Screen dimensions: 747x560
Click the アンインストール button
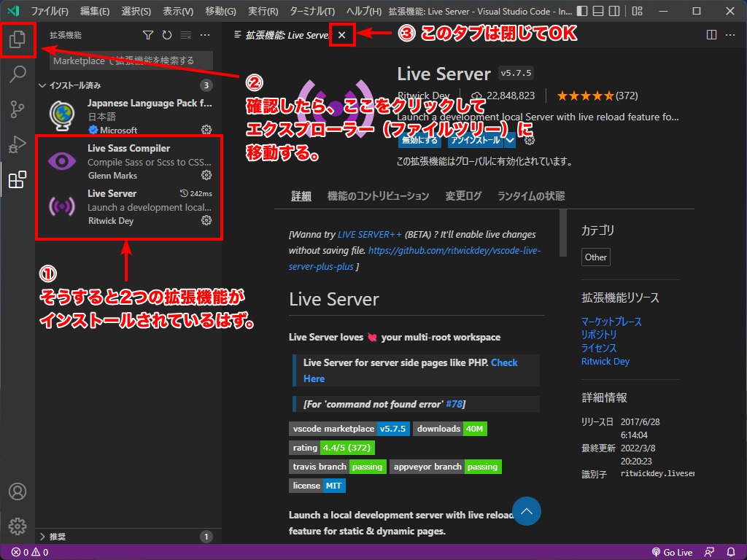point(476,141)
